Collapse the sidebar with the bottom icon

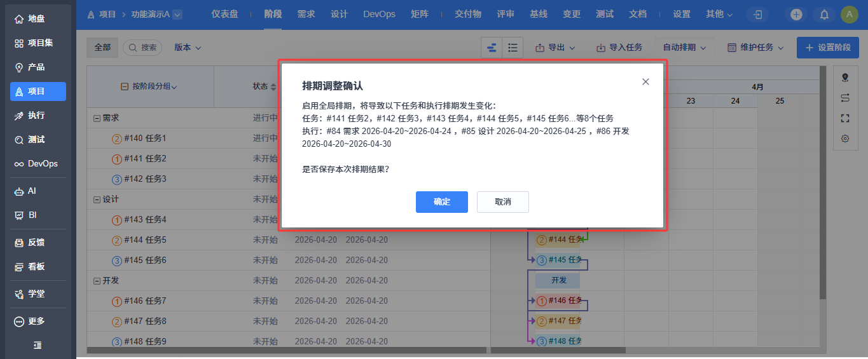[x=38, y=345]
